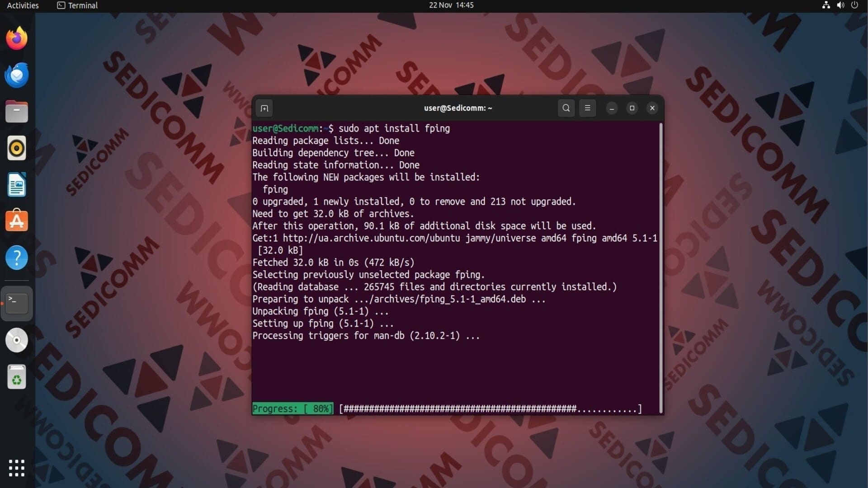Click the 'user@Sedicomm: ~' window title
Image resolution: width=868 pixels, height=488 pixels.
pyautogui.click(x=458, y=108)
